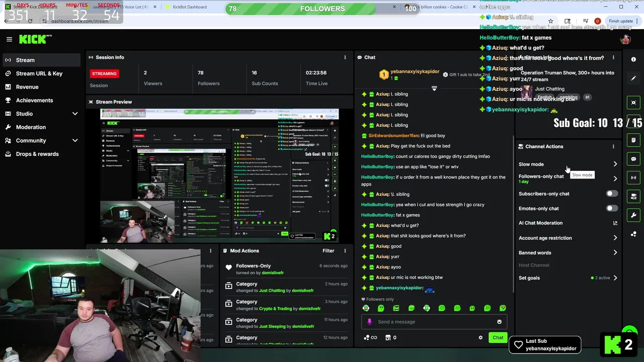Focus the Send a message input
This screenshot has width=644, height=362.
click(434, 322)
